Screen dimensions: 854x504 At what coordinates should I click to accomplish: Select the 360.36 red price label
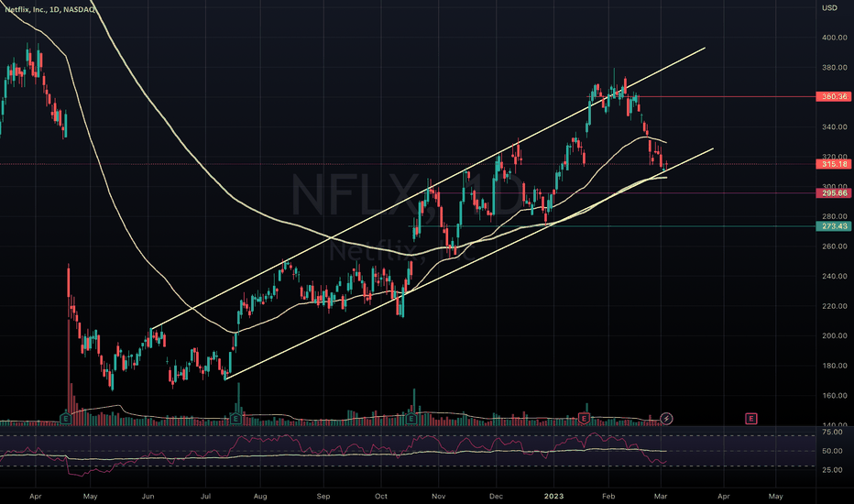point(833,96)
